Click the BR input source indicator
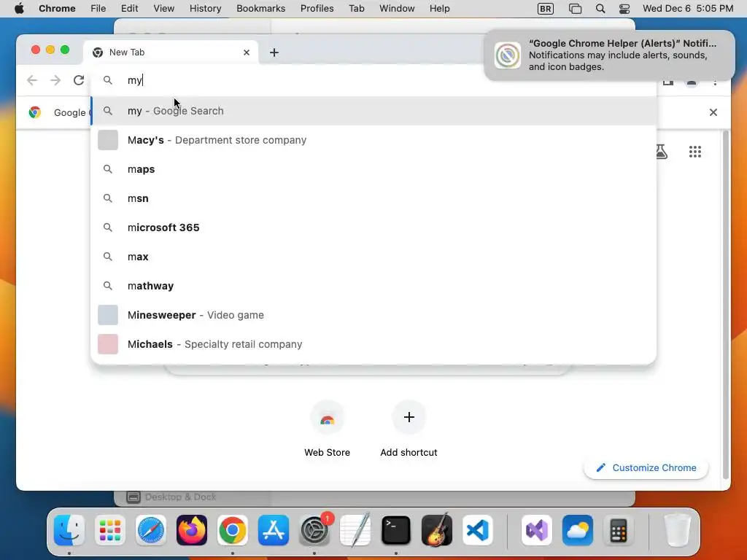 coord(546,9)
